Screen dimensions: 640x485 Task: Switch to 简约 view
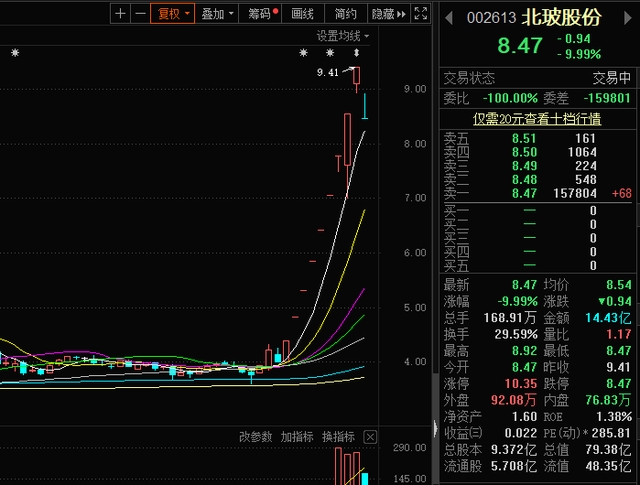point(346,14)
